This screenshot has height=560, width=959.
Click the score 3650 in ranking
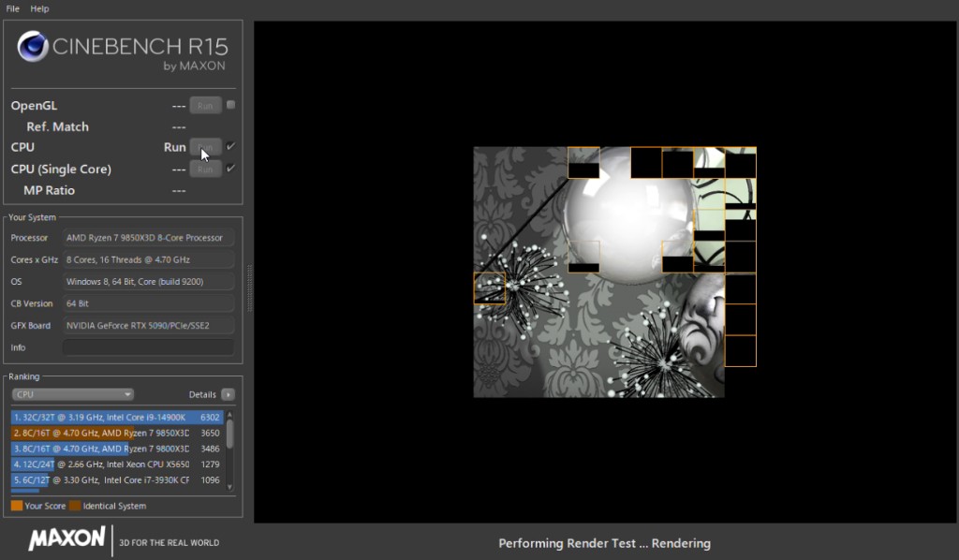[210, 433]
